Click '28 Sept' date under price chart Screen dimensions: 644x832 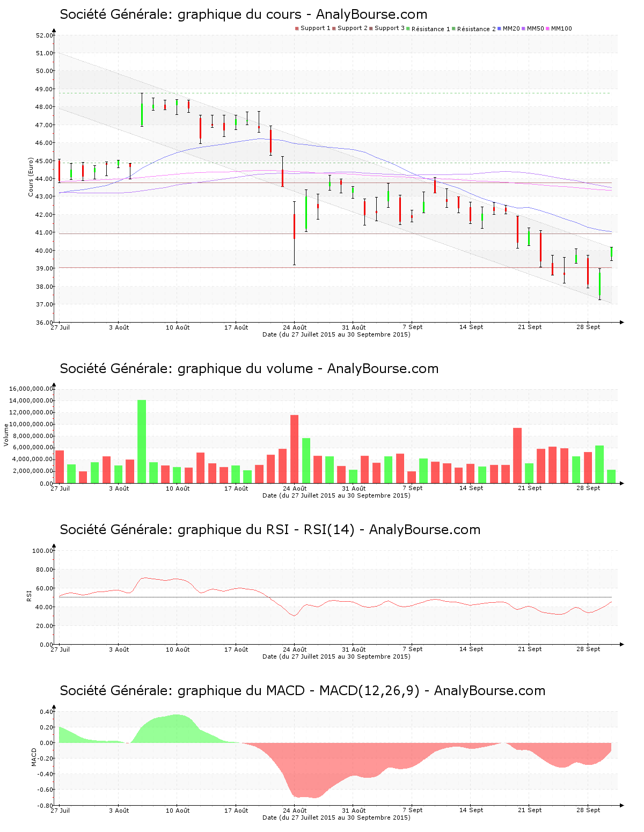coord(589,327)
